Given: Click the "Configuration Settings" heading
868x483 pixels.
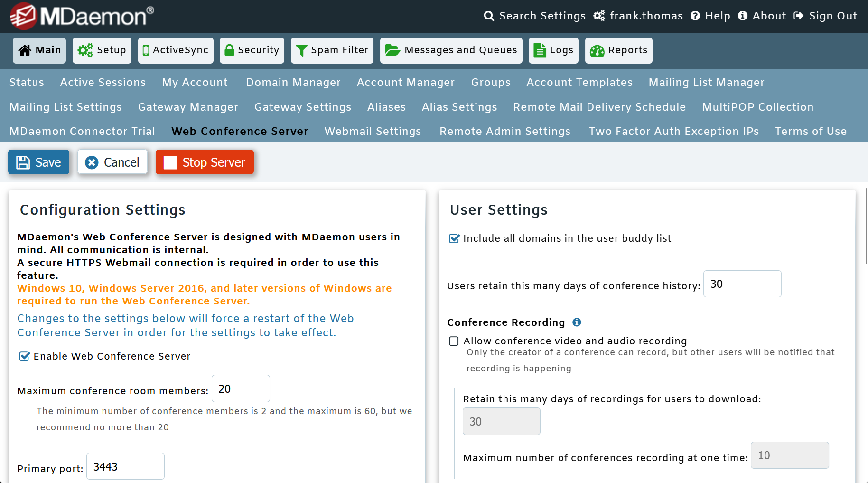Looking at the screenshot, I should coord(103,210).
